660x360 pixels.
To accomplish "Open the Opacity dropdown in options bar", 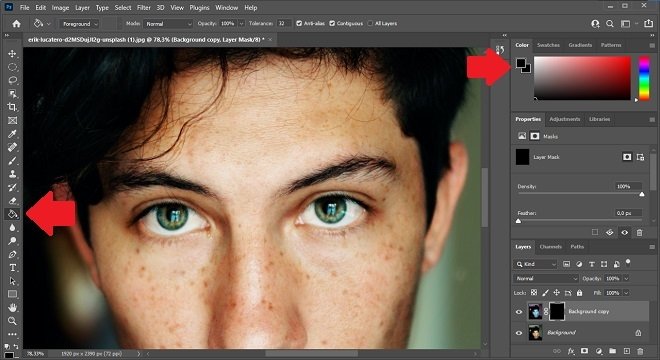I will 242,24.
